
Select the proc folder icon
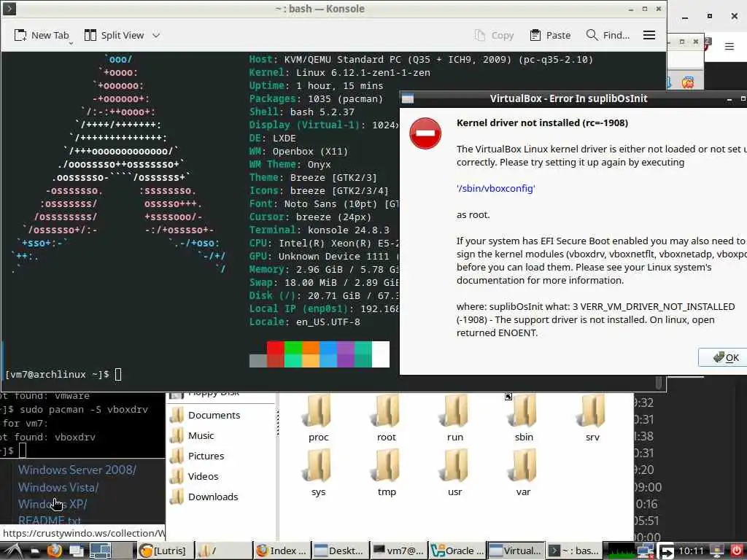point(318,411)
